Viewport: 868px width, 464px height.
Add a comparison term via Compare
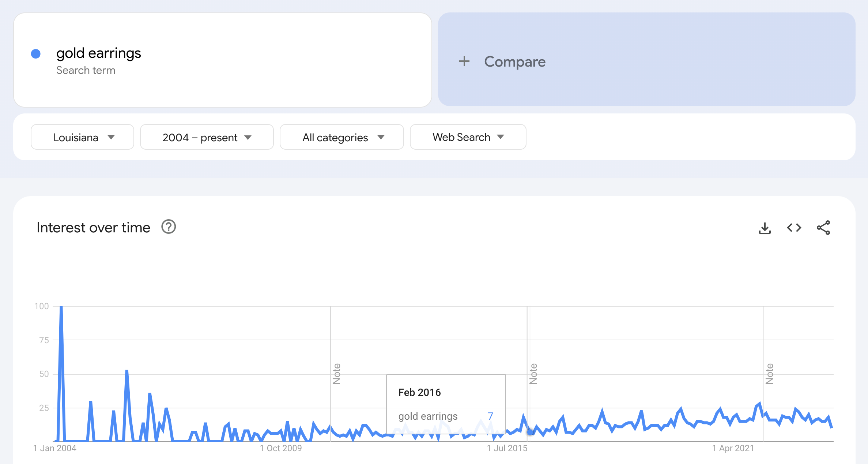(514, 61)
